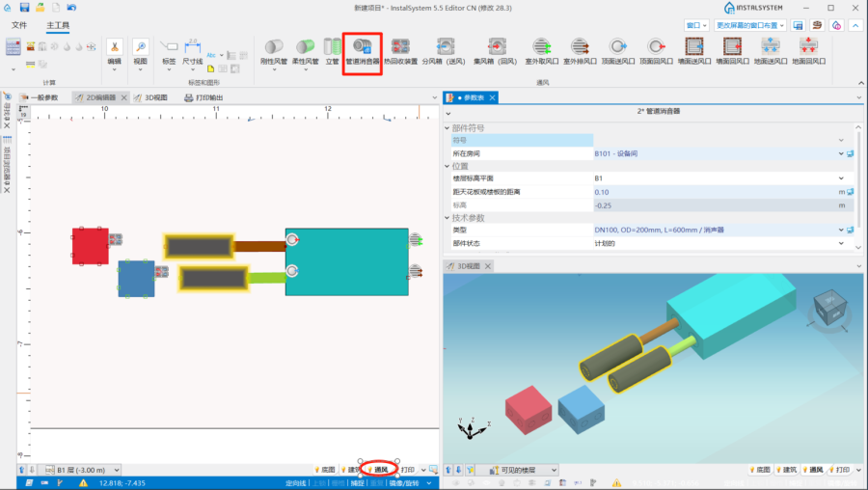868x490 pixels.
Task: Switch to the 3D视图 tab
Action: [x=149, y=97]
